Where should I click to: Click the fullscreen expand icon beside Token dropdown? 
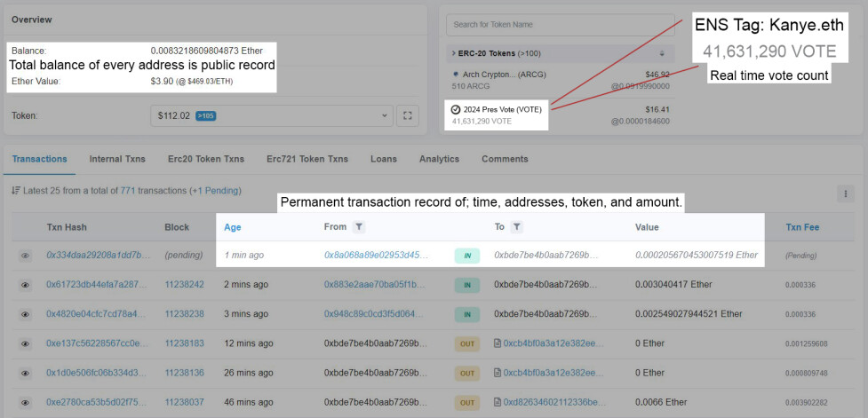pyautogui.click(x=408, y=115)
